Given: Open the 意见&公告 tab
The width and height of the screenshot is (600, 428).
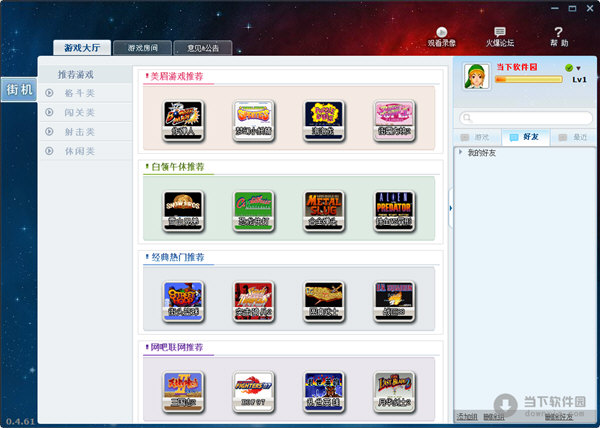Looking at the screenshot, I should [x=203, y=48].
